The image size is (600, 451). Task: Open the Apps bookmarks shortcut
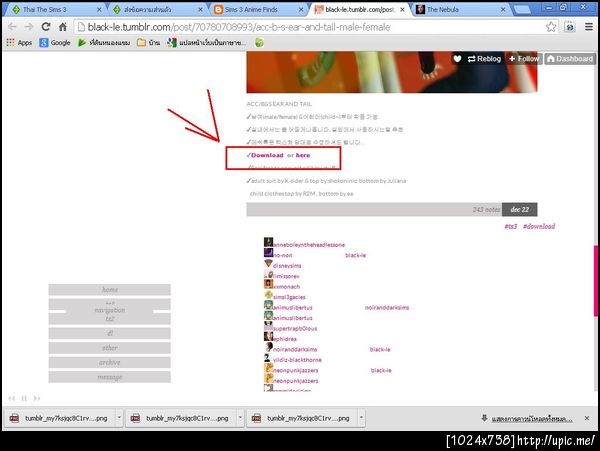(x=19, y=43)
